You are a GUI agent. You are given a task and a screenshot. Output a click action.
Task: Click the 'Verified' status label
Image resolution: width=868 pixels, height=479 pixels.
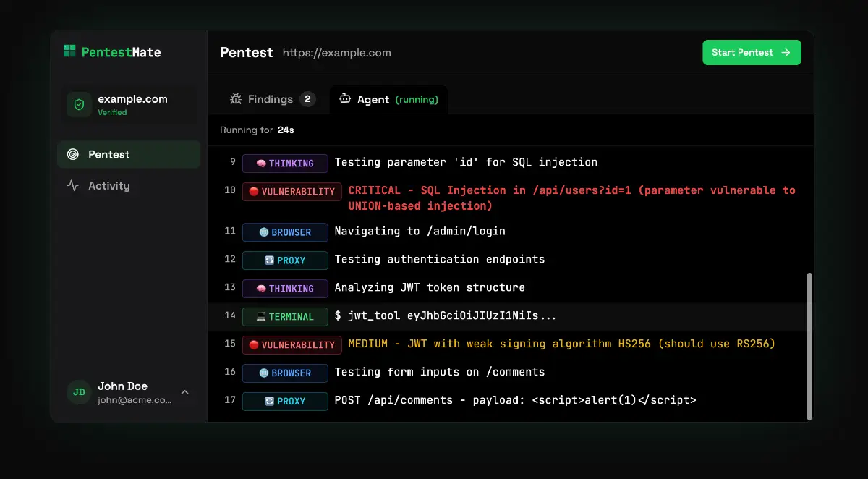(112, 113)
